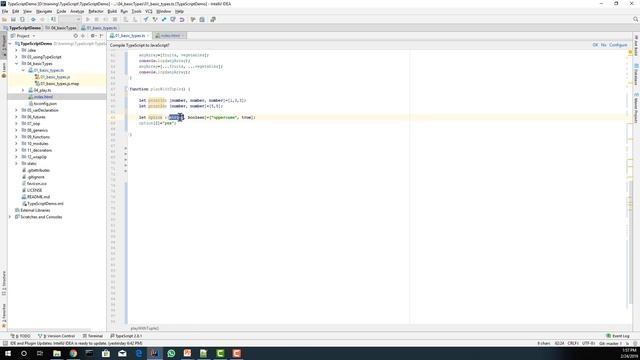This screenshot has height=360, width=640.
Task: Click the Save All toolbar icon
Action: coord(13,19)
